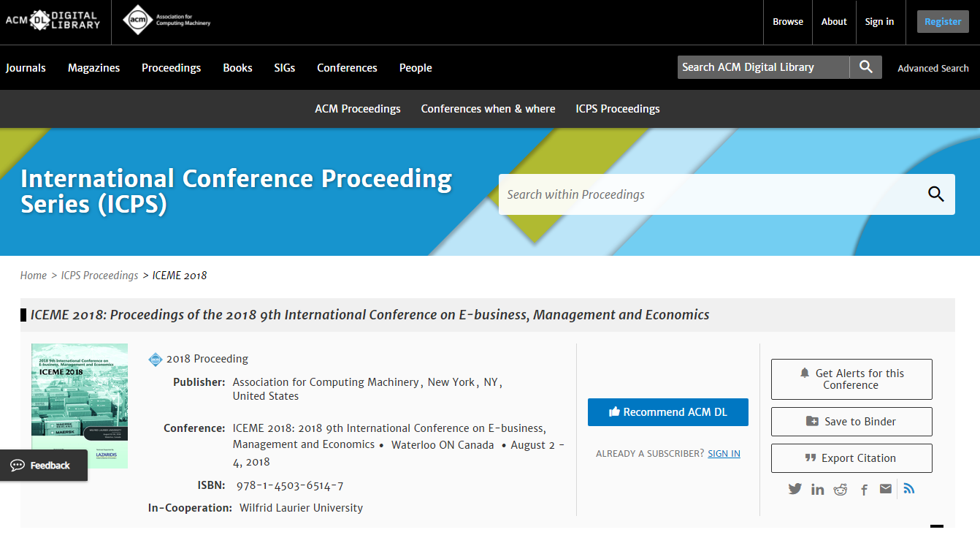Open the Conferences menu
The height and width of the screenshot is (535, 980).
347,68
